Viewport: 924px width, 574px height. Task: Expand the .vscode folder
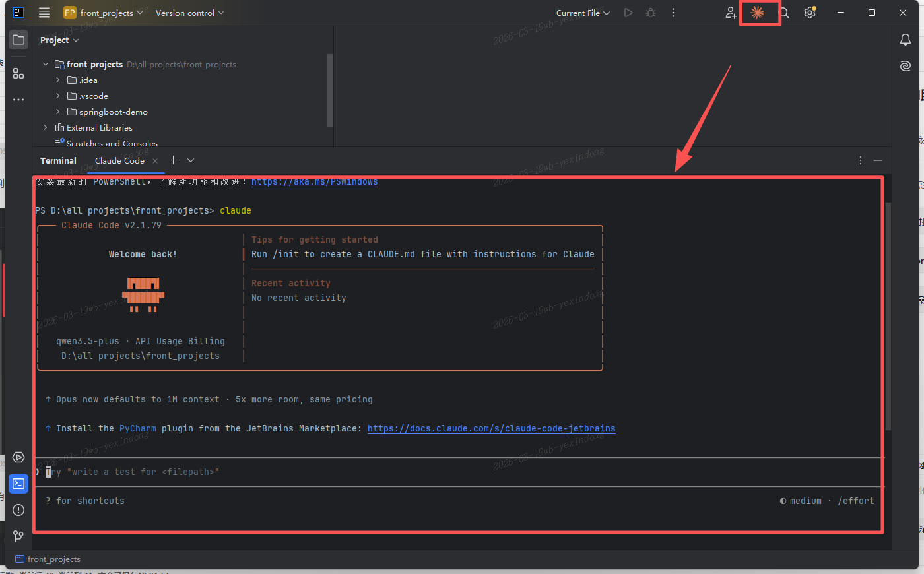(58, 96)
